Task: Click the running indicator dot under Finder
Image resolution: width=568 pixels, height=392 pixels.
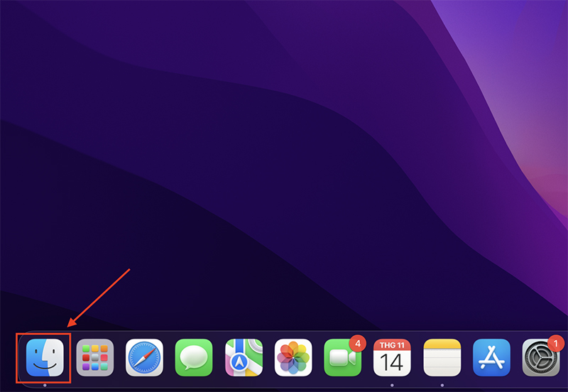Action: (x=45, y=385)
